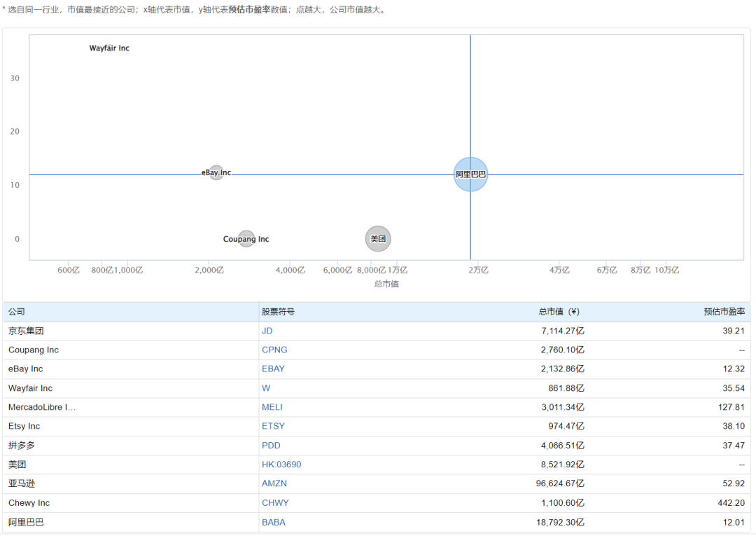Click forward P/E value 39.21
Screen dimensions: 756x536
(x=734, y=331)
